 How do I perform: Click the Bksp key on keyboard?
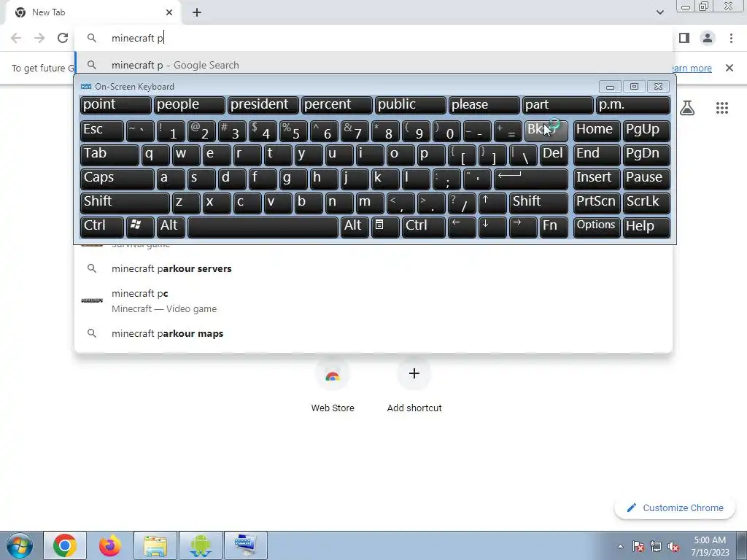[x=546, y=131]
